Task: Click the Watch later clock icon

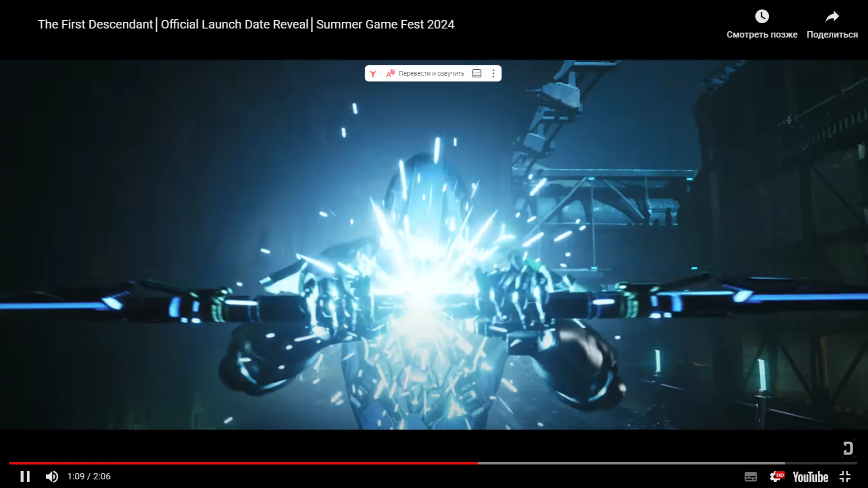Action: pos(762,17)
